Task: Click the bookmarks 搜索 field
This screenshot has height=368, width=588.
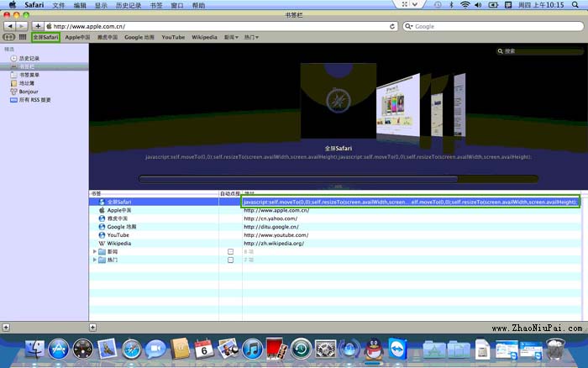Action: pyautogui.click(x=540, y=51)
